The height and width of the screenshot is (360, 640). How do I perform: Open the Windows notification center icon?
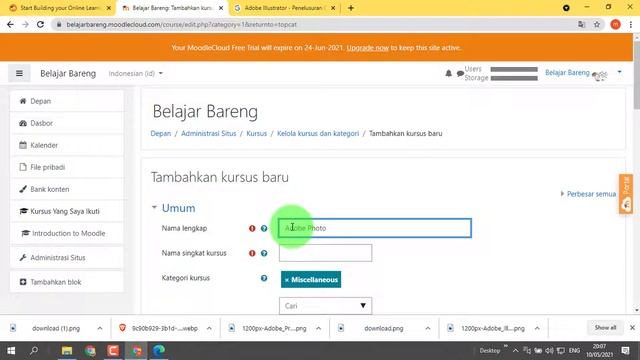625,351
